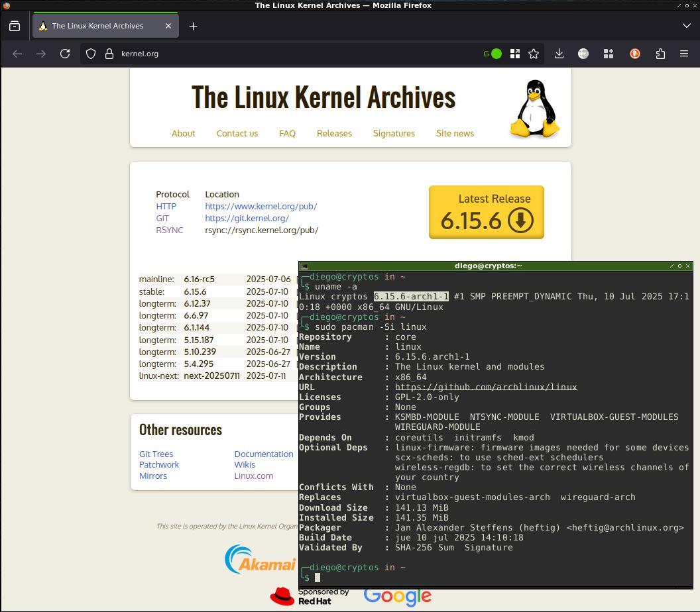
Task: Click longterm version 6.12.37
Action: coord(197,304)
